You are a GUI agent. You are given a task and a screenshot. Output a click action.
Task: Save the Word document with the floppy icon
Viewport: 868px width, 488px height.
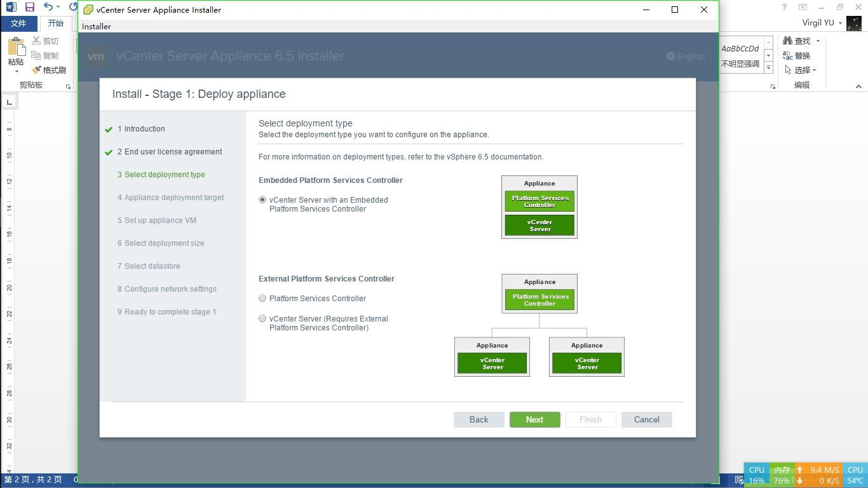click(29, 7)
